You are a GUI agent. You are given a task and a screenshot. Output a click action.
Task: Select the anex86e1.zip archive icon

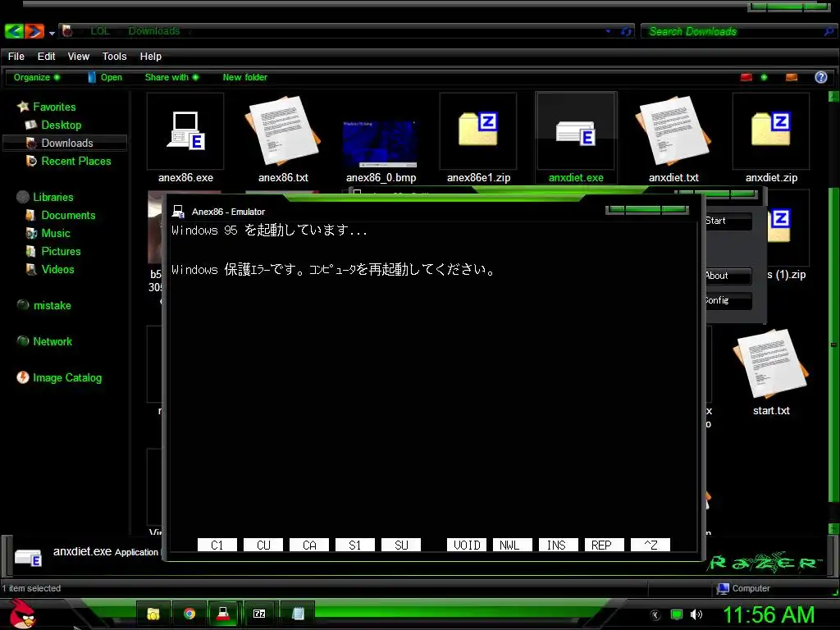478,131
